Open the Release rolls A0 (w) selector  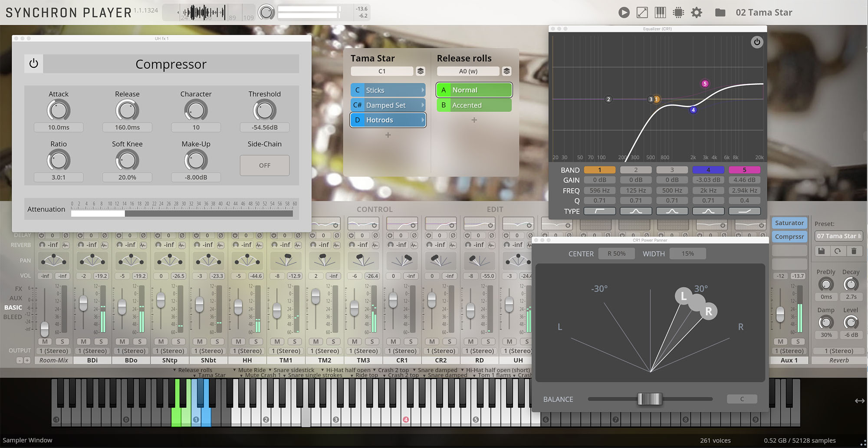tap(468, 71)
